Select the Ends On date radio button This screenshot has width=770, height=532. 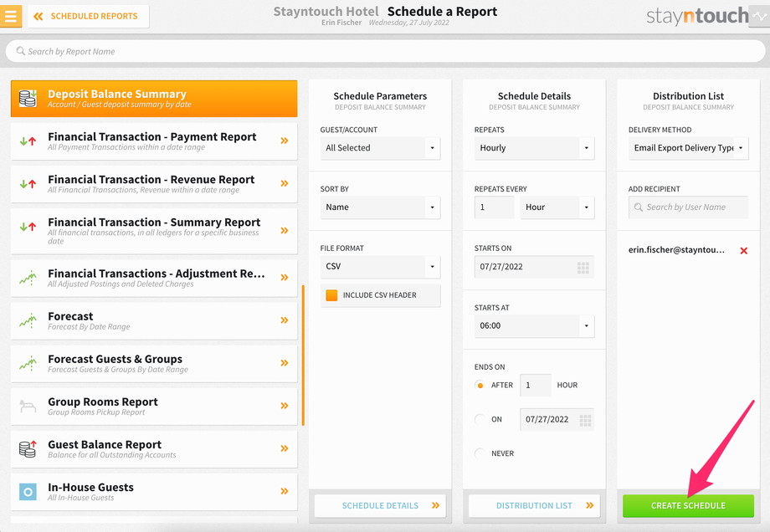pyautogui.click(x=480, y=419)
